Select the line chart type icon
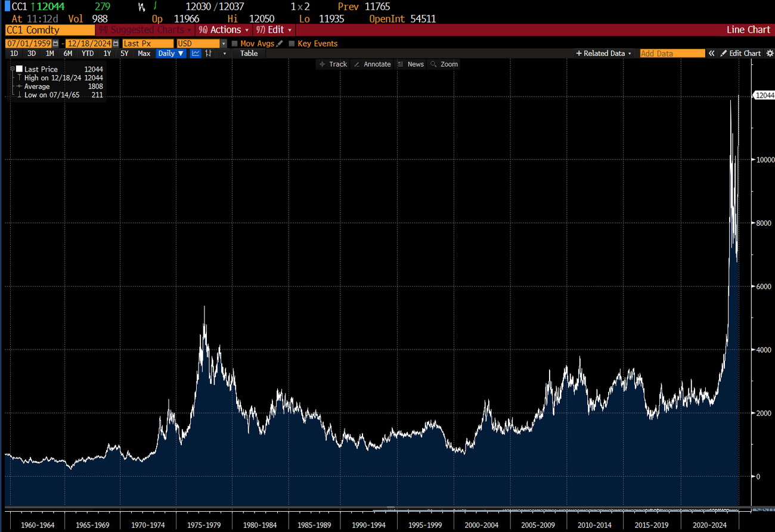 click(x=196, y=53)
